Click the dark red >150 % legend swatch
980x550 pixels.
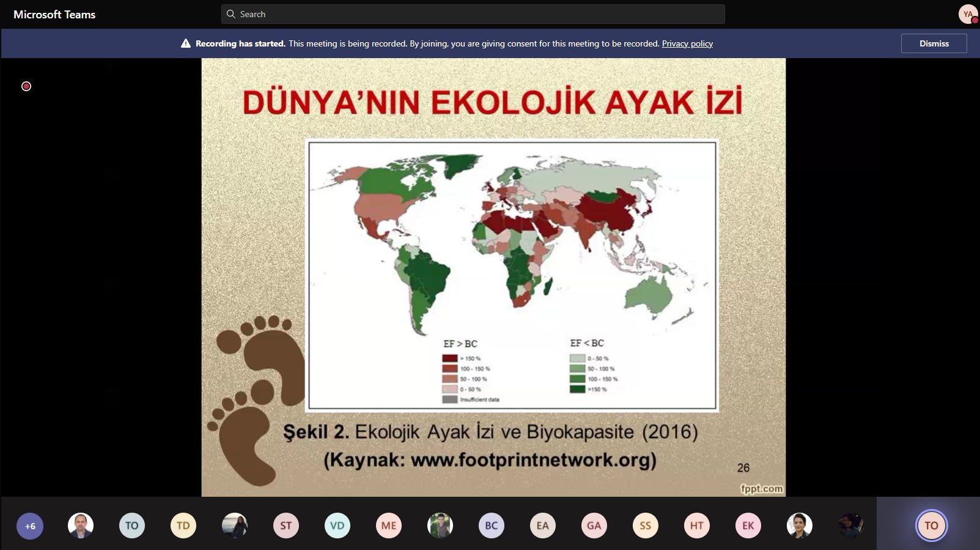pos(450,359)
